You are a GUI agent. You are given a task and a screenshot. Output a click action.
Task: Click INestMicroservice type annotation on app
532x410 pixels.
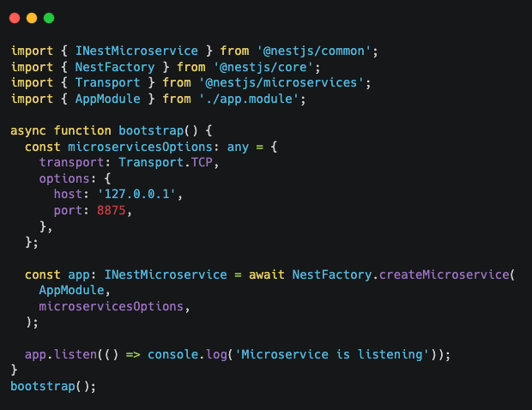coord(166,274)
